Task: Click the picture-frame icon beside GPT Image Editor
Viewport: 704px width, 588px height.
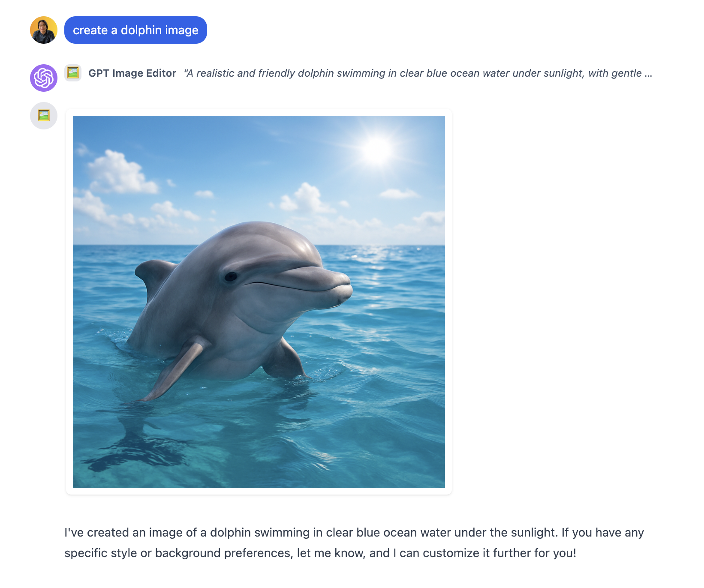Action: pyautogui.click(x=73, y=73)
